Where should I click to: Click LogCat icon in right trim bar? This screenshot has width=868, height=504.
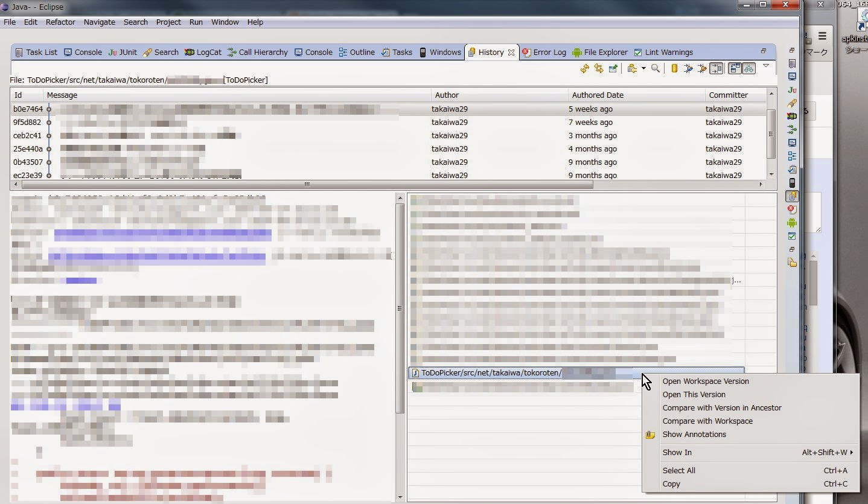point(792,116)
